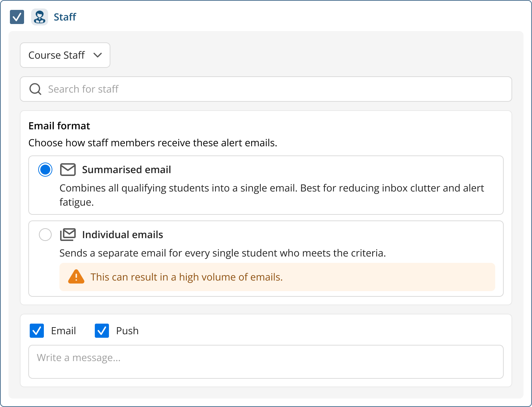Click the Staff heading label
The height and width of the screenshot is (407, 532).
point(65,17)
